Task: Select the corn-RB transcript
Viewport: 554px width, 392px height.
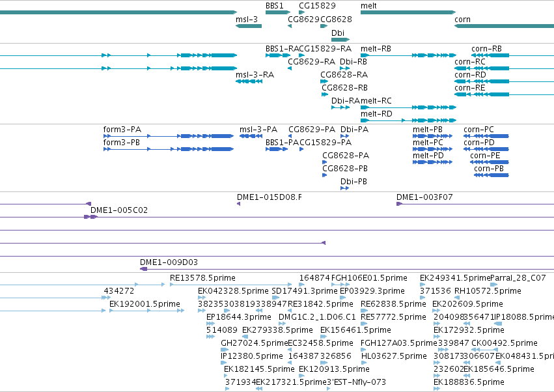Action: click(513, 55)
